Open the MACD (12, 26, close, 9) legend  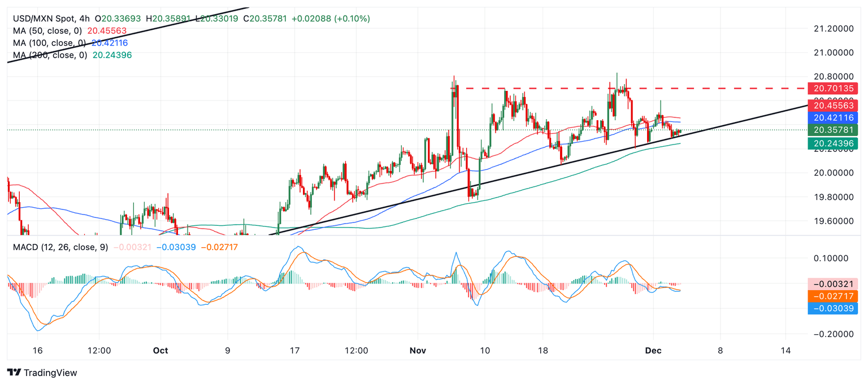57,247
